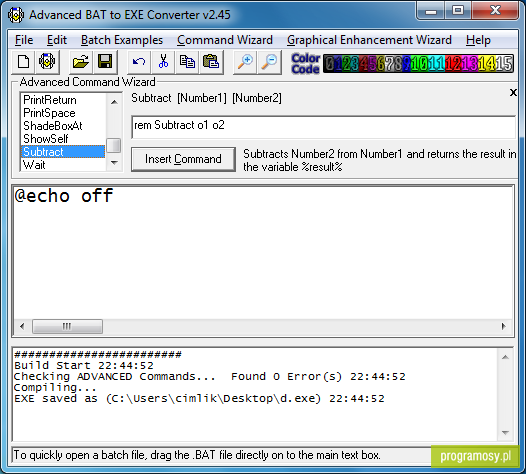Click the Paste clipboard icon

point(211,62)
